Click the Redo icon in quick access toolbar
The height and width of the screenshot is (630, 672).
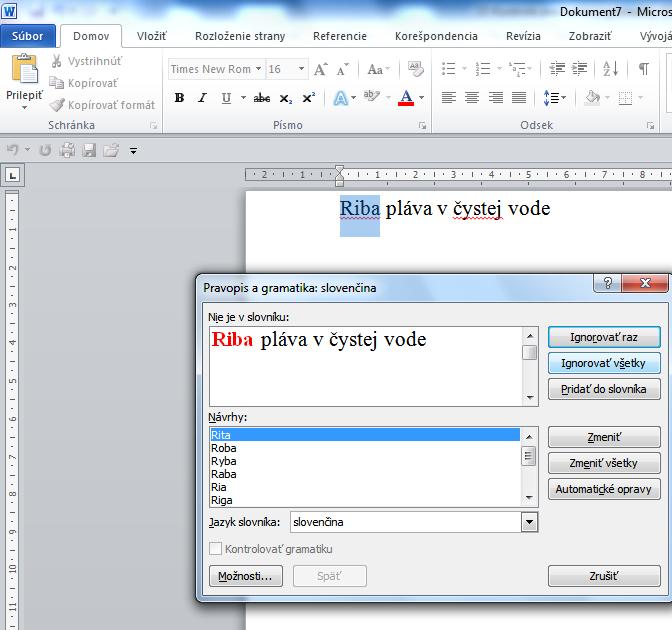(45, 150)
